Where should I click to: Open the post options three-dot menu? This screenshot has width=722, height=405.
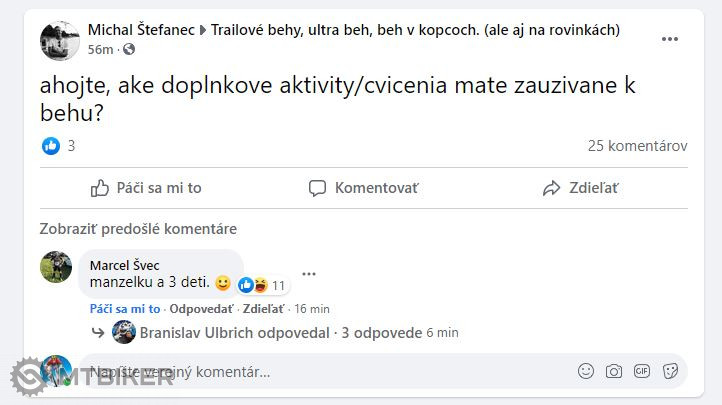point(670,38)
